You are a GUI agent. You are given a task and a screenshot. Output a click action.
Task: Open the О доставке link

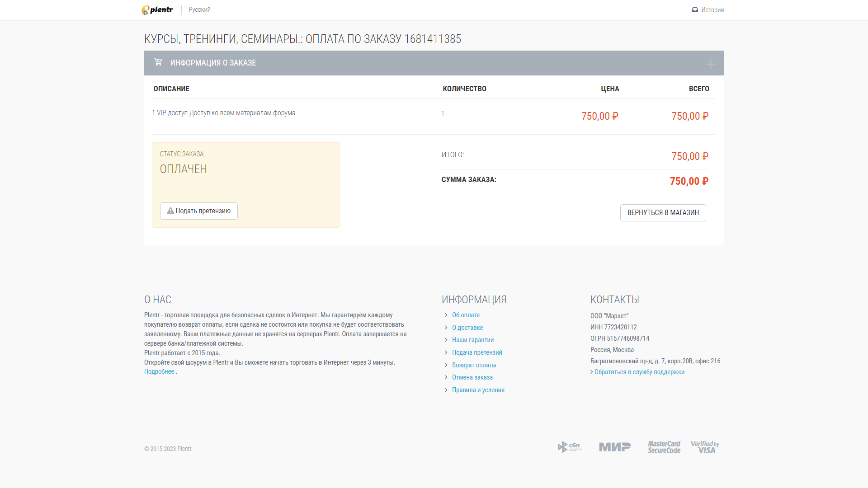click(467, 328)
